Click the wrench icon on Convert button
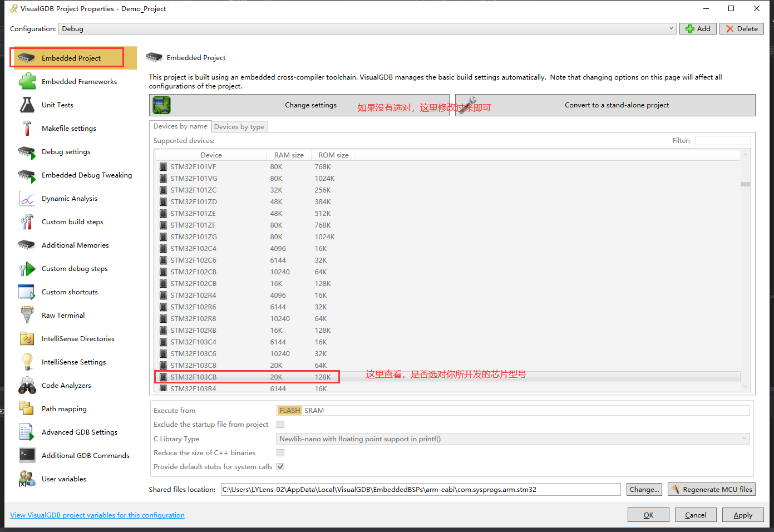The width and height of the screenshot is (774, 532). [x=467, y=105]
